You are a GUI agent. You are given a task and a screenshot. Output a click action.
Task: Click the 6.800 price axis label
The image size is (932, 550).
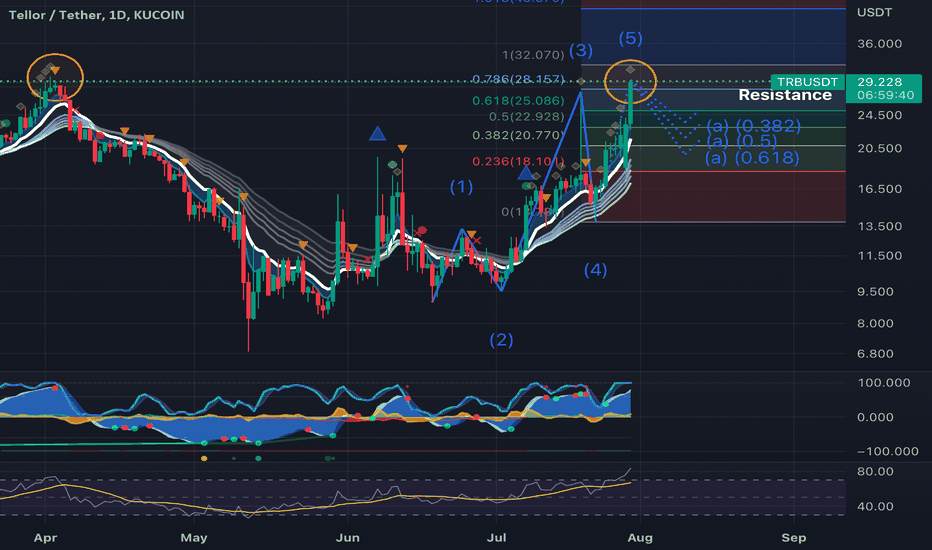875,354
